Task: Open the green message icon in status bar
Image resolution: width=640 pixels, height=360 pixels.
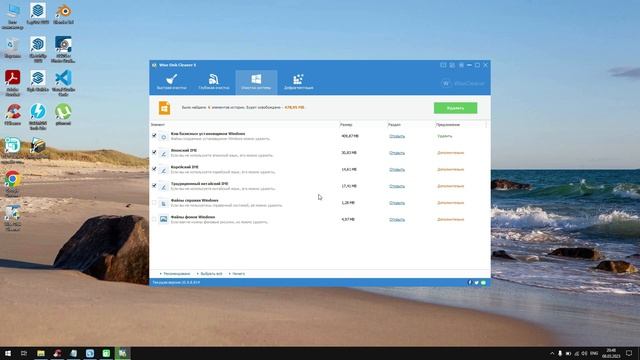Action: (x=483, y=282)
